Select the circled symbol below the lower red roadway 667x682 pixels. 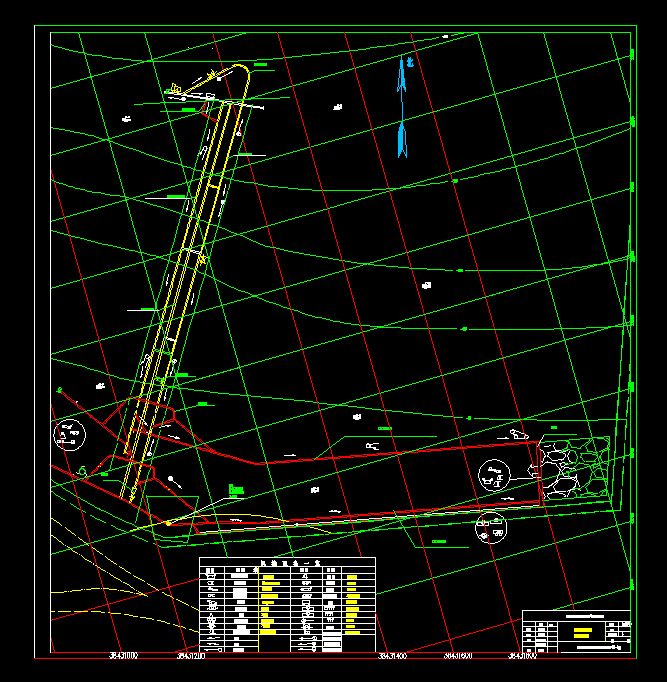(x=491, y=528)
